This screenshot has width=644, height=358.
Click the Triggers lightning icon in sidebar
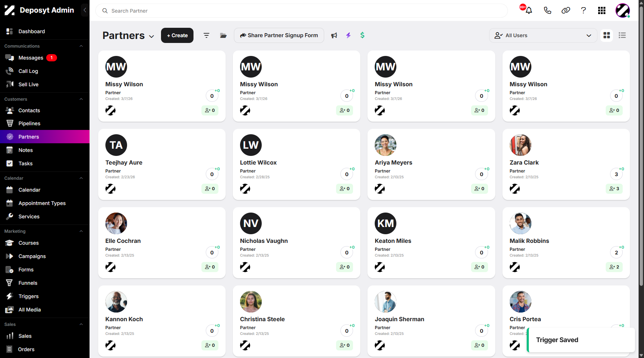tap(10, 296)
